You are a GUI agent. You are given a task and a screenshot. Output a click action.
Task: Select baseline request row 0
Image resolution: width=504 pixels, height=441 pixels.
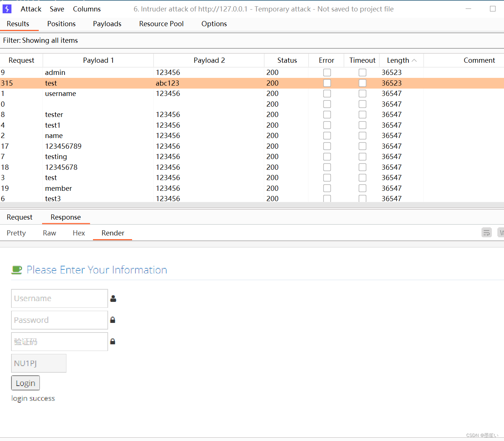252,104
